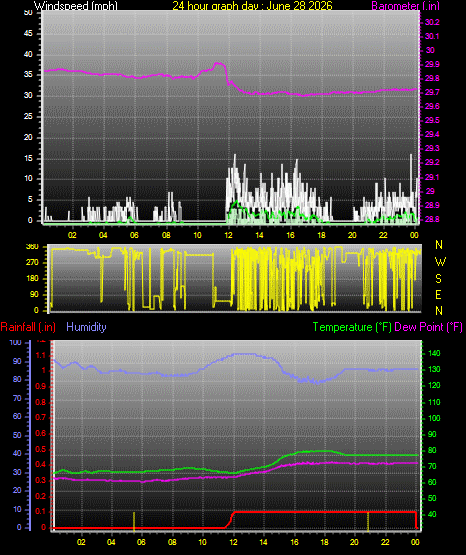Screen dimensions: 466x555
Task: Click the magenta 'Dew Point (°F)' legend label
Action: coord(428,327)
